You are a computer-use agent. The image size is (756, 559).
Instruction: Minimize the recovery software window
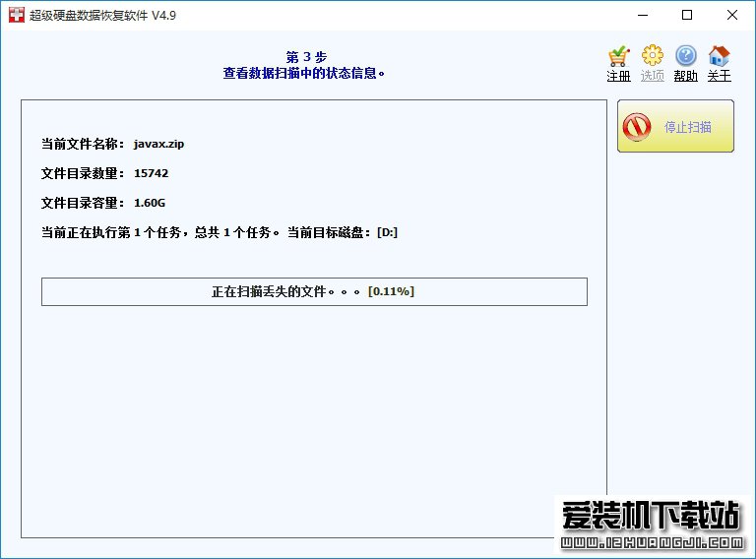coord(643,15)
